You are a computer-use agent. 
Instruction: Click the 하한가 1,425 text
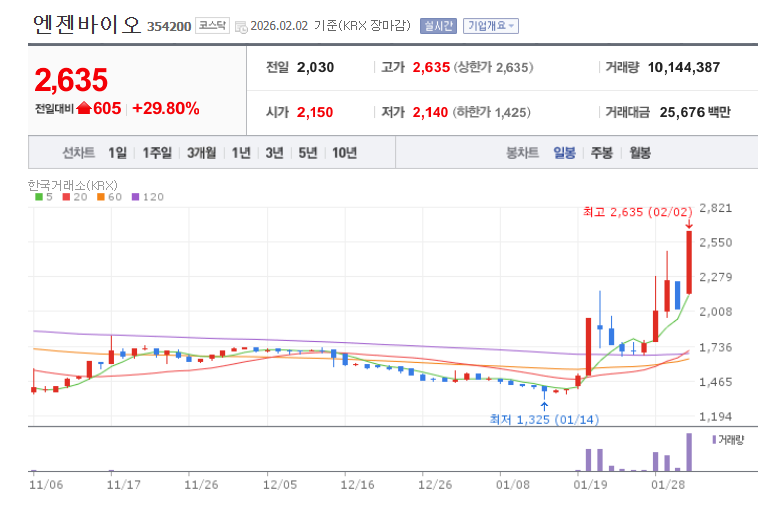click(492, 112)
